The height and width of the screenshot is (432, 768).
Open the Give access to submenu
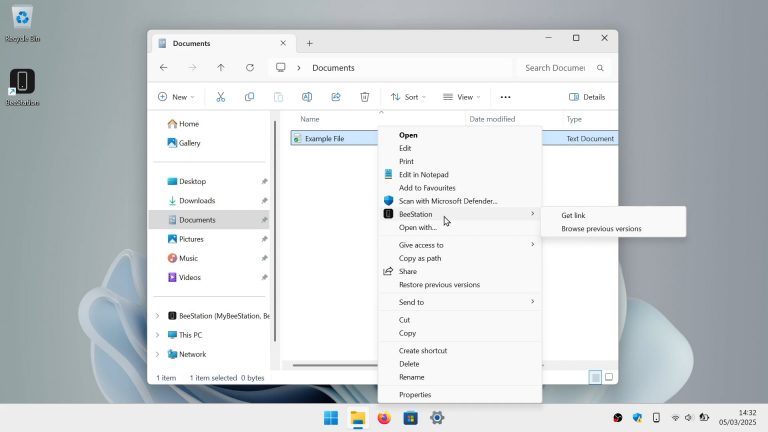460,245
